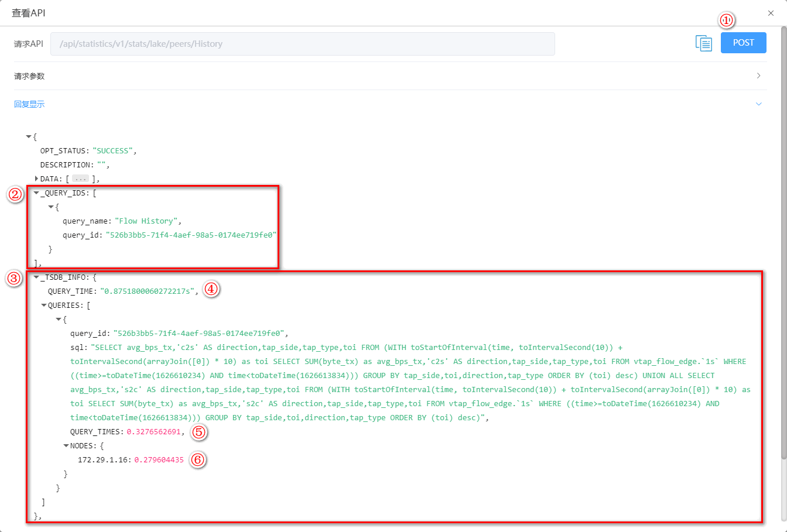Viewport: 787px width, 532px height.
Task: Close the 查看API dialog
Action: tap(771, 13)
